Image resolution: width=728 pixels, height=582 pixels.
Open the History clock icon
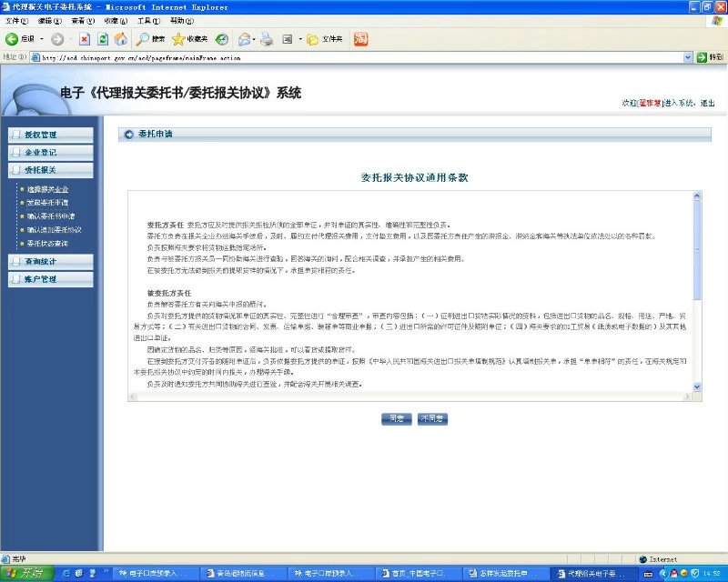coord(222,39)
